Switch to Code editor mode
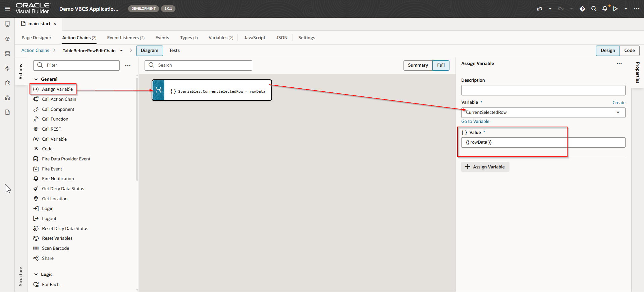Screen dimensions: 644x292 pyautogui.click(x=629, y=51)
